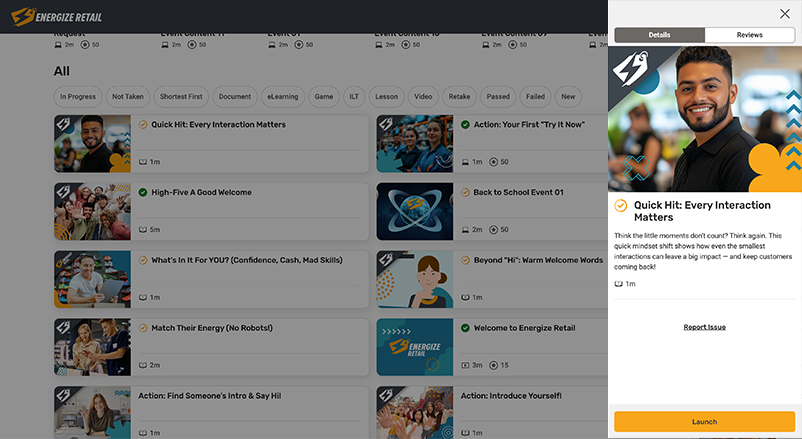Click laptop icon on Back to School Event 01
Viewport: 802px width, 439px height.
465,230
